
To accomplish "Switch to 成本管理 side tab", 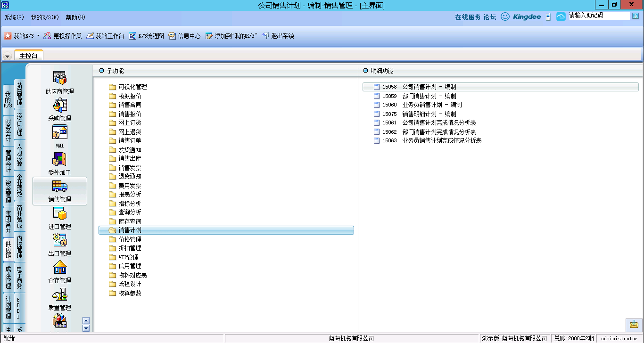I will click(8, 278).
